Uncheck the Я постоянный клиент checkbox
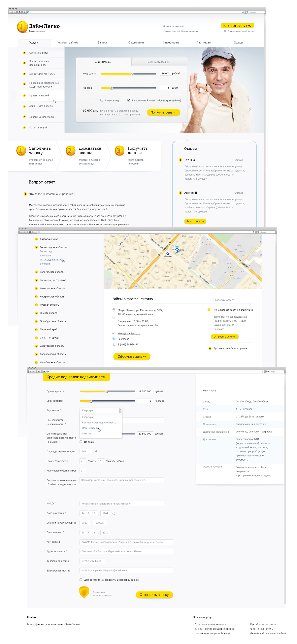Image resolution: width=297 pixels, height=644 pixels. (129, 100)
